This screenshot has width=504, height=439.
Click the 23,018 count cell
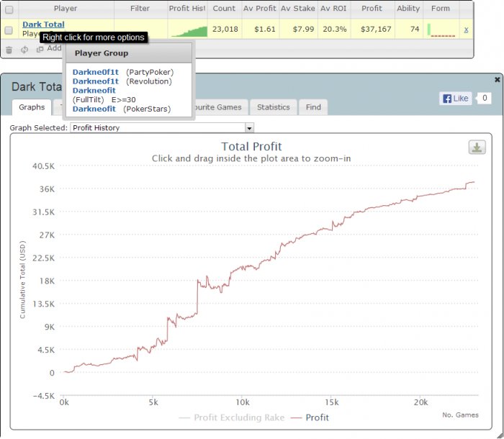point(225,30)
